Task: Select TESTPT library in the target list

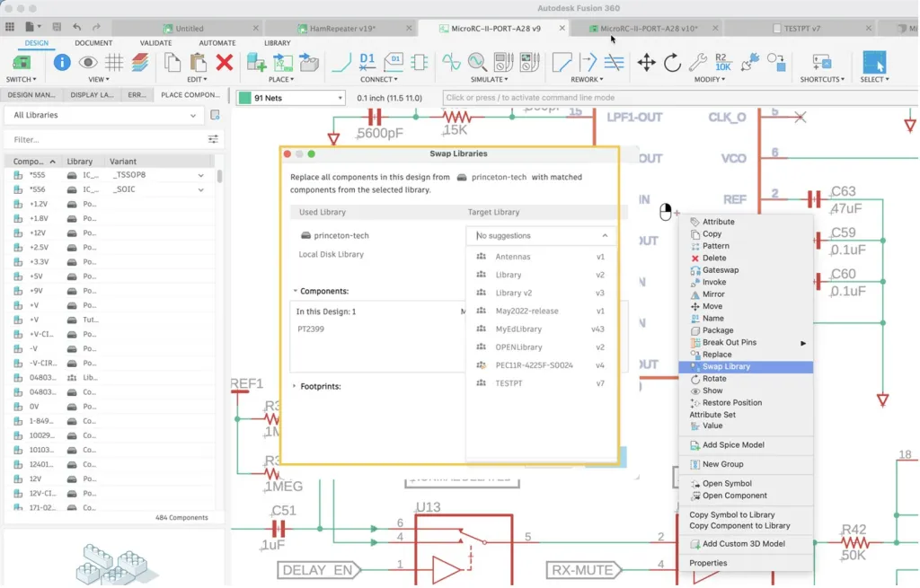Action: click(x=540, y=383)
